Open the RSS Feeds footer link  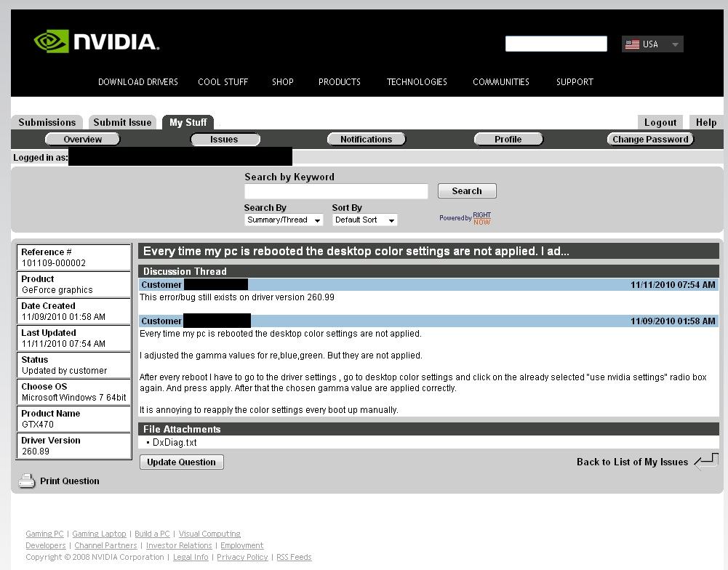(x=294, y=557)
